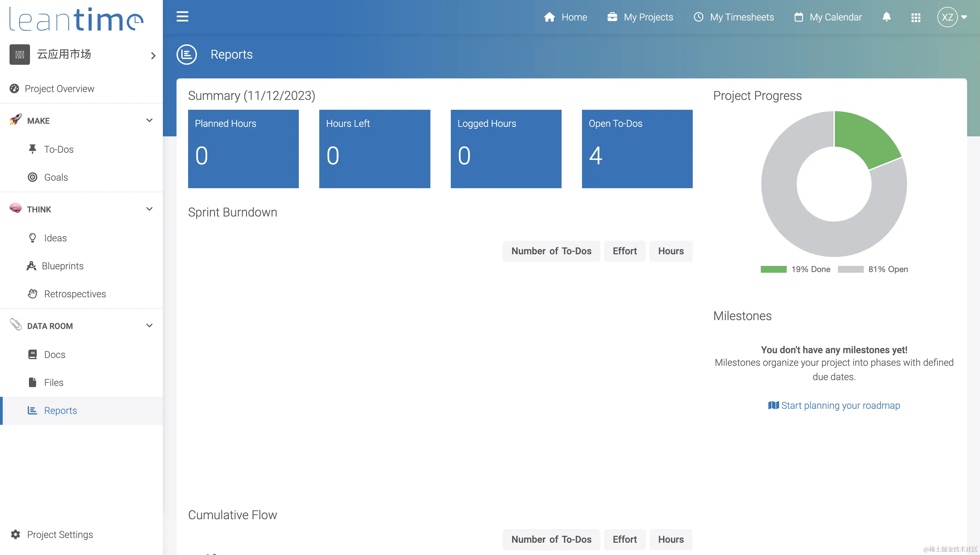
Task: Click the MAKE rocket icon
Action: 16,119
